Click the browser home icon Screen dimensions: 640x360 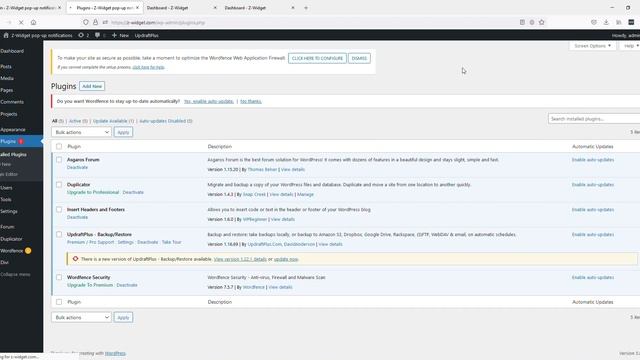pos(33,22)
